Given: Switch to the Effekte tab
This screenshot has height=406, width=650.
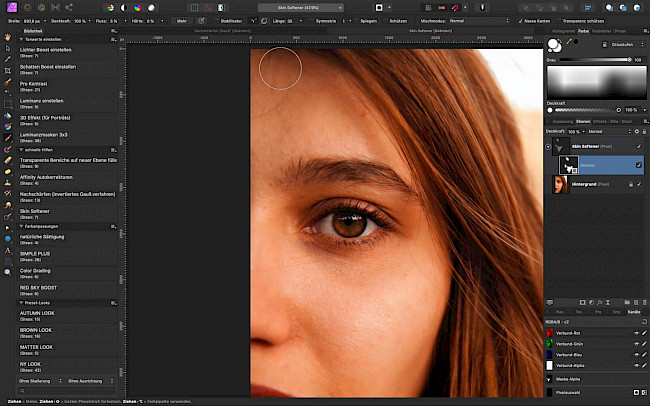Looking at the screenshot, I should (600, 121).
